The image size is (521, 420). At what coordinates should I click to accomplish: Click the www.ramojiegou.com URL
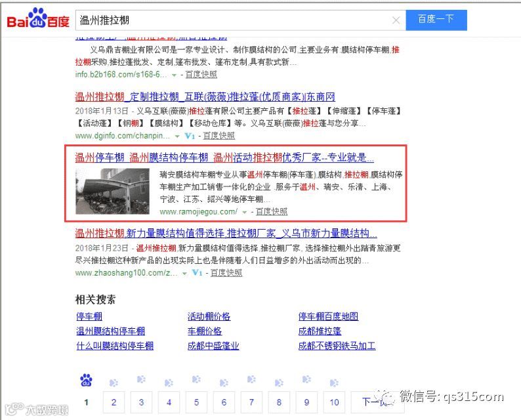click(x=198, y=211)
